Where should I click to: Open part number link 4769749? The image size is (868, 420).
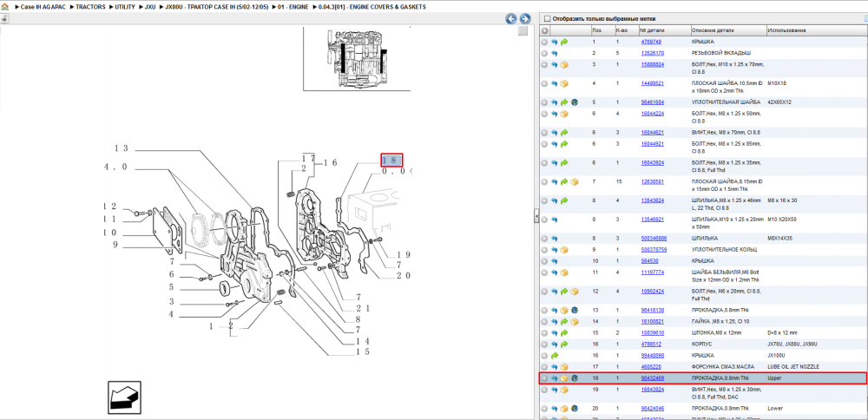(x=651, y=42)
